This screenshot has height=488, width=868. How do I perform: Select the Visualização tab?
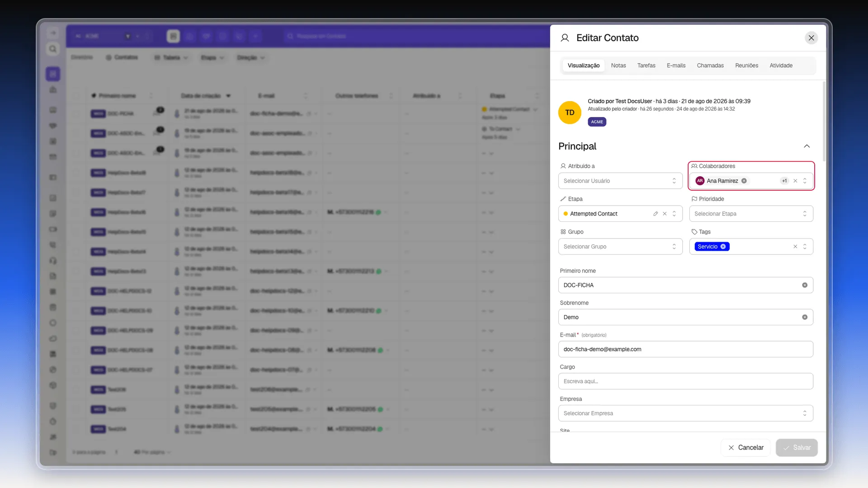[583, 66]
